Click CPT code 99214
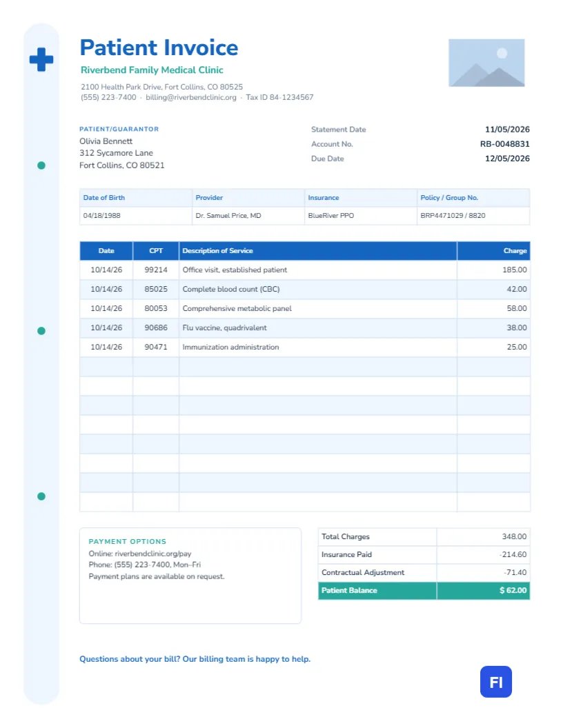This screenshot has width=563, height=728. pyautogui.click(x=156, y=270)
